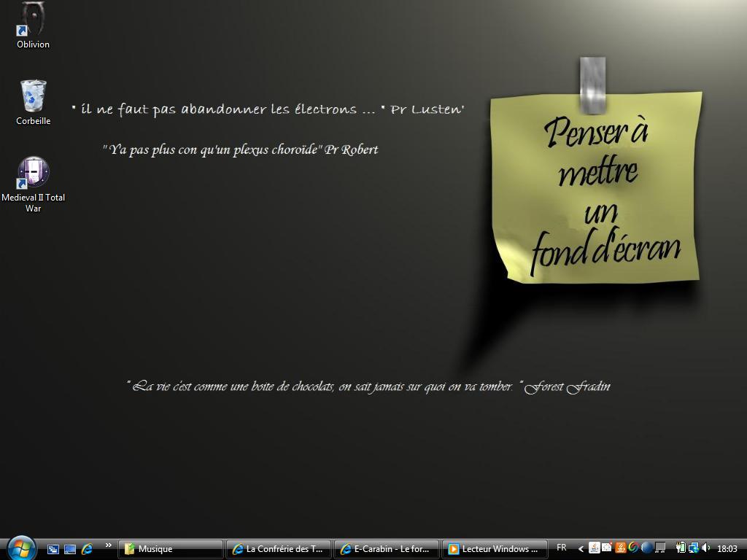Click the 18:03 system clock

click(727, 549)
